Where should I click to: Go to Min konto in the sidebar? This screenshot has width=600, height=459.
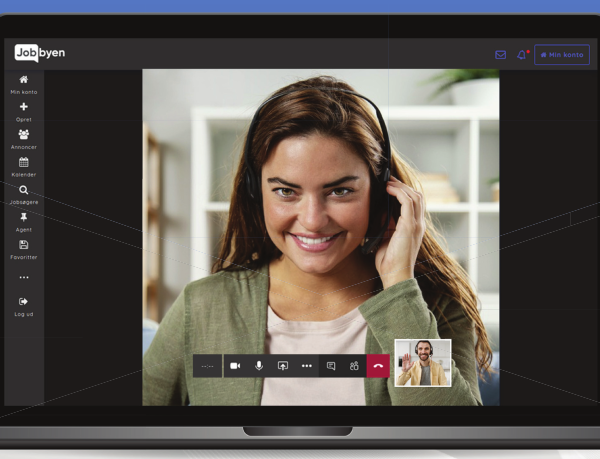click(24, 84)
